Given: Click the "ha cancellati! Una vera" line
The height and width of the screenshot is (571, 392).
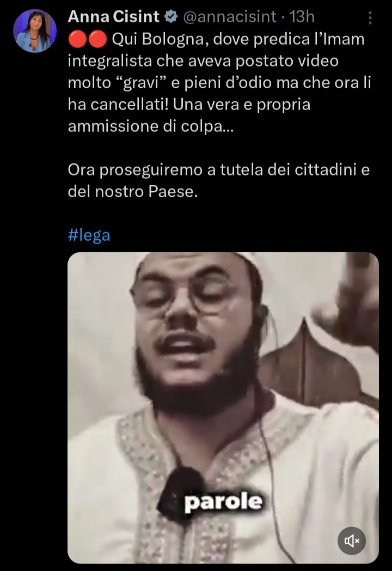Looking at the screenshot, I should (x=189, y=105).
